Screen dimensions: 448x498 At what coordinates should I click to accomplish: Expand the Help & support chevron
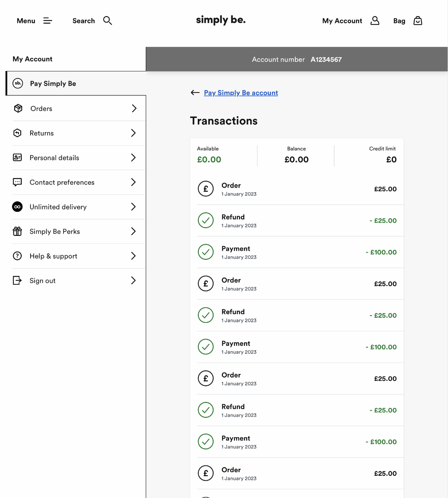[133, 256]
